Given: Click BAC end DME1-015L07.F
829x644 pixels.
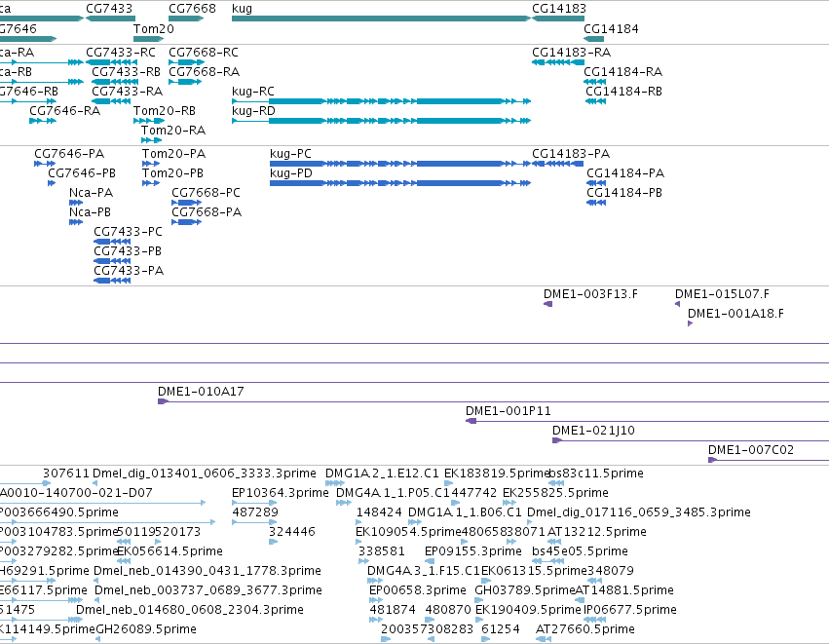Looking at the screenshot, I should pyautogui.click(x=678, y=304).
